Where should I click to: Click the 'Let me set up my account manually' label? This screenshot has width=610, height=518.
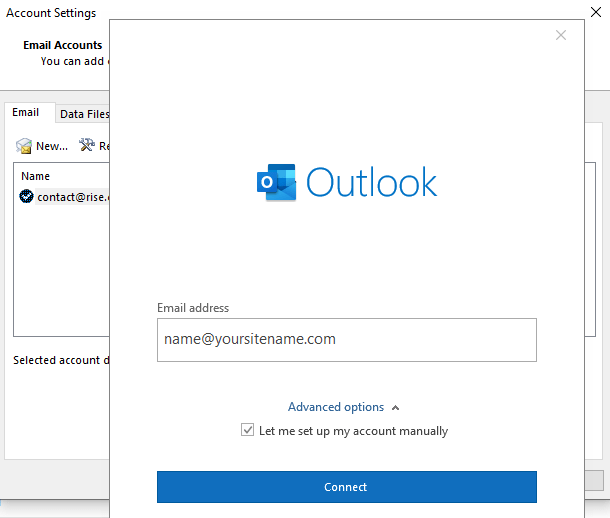point(353,431)
